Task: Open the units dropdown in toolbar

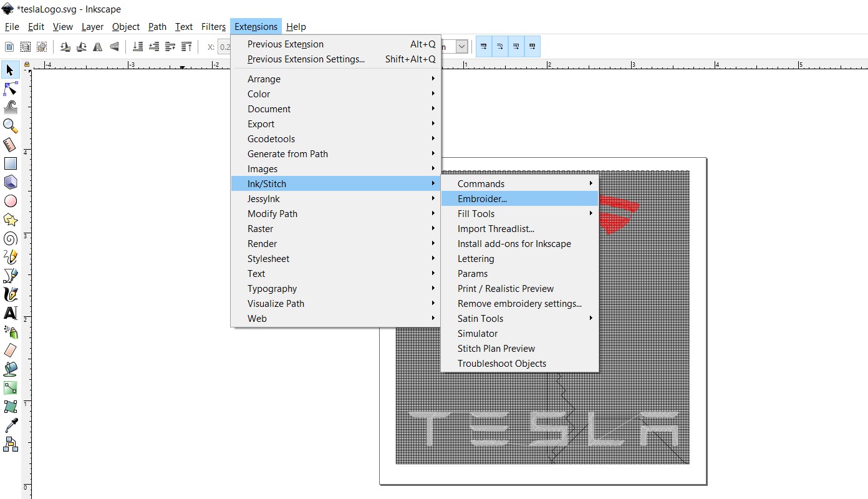Action: tap(461, 47)
